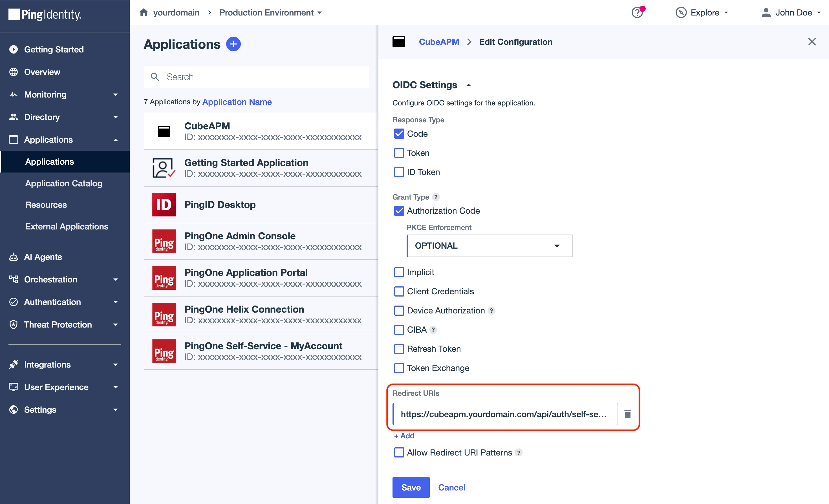Image resolution: width=829 pixels, height=504 pixels.
Task: Delete the redirect URI with trash icon
Action: 627,414
